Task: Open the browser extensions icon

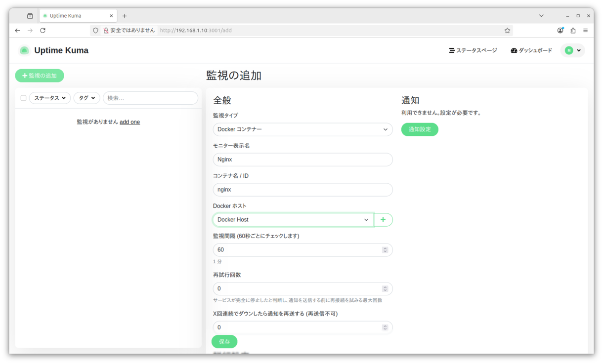Action: click(x=573, y=31)
